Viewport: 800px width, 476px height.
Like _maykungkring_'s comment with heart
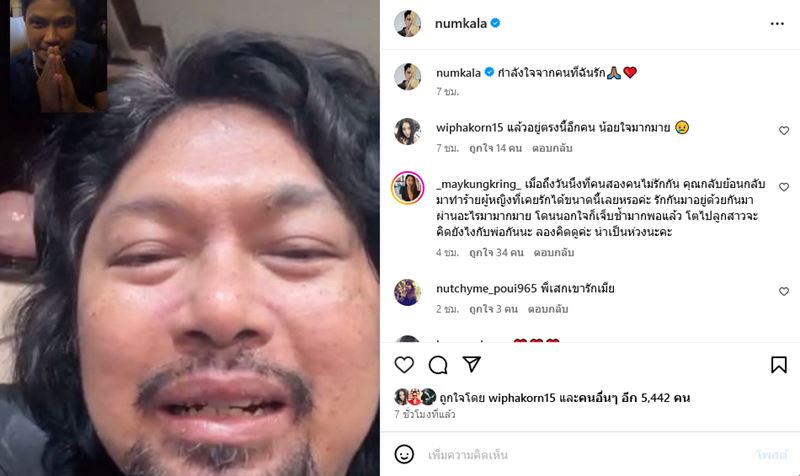click(x=784, y=187)
